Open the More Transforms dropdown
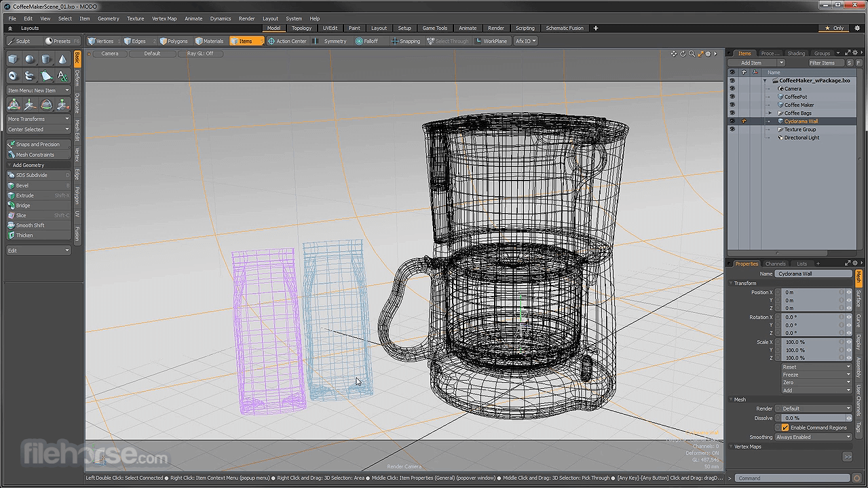 click(x=38, y=119)
